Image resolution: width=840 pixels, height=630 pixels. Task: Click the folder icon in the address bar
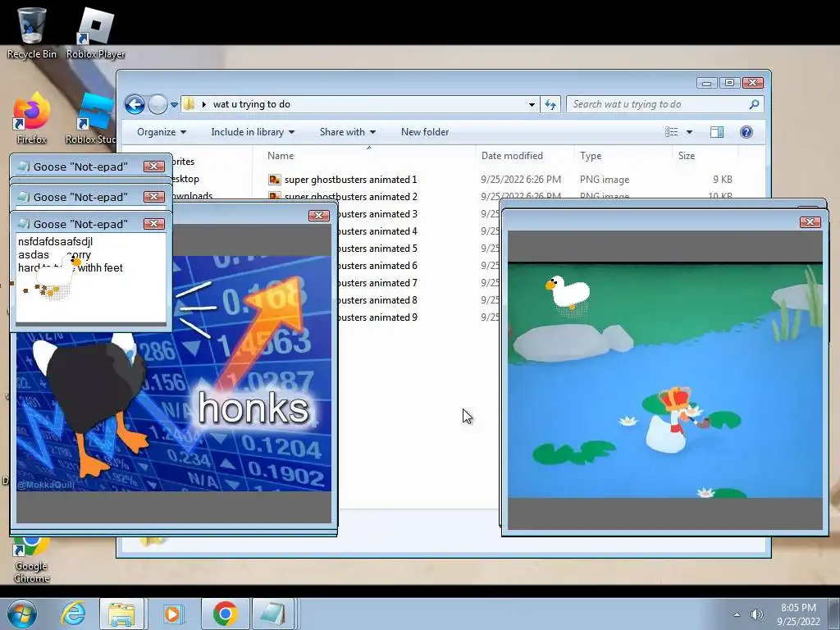[189, 104]
